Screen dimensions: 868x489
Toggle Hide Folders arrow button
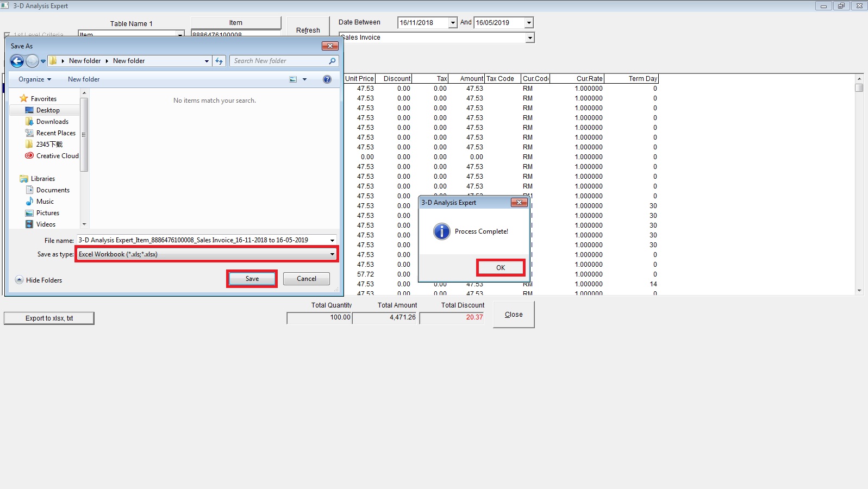(20, 280)
